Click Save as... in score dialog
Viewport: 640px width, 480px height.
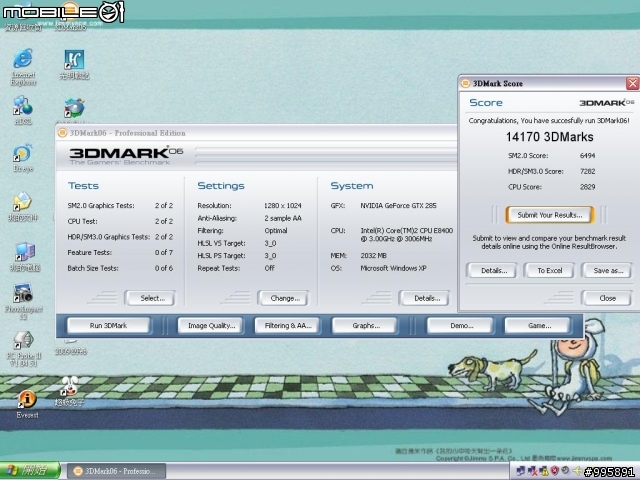607,271
